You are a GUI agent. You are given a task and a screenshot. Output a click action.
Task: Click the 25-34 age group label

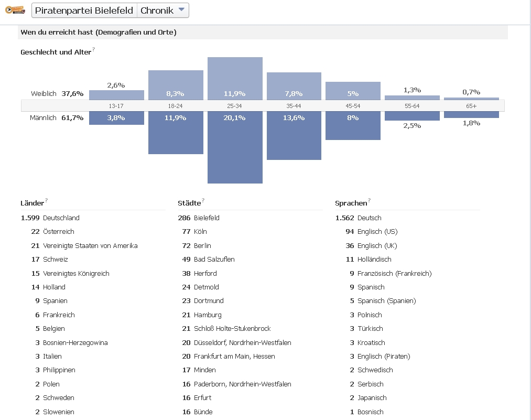(234, 106)
